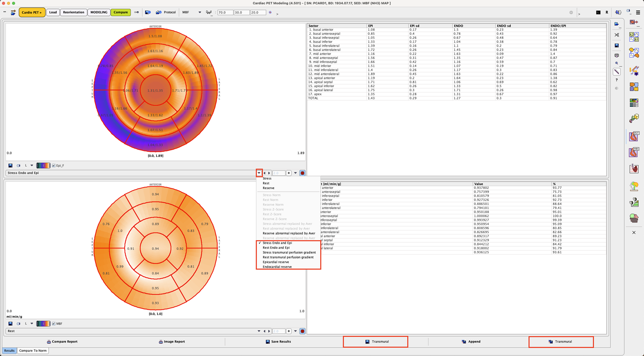Screen dimensions: 644x356
Task: Choose Reserve from the map list
Action: pos(269,188)
